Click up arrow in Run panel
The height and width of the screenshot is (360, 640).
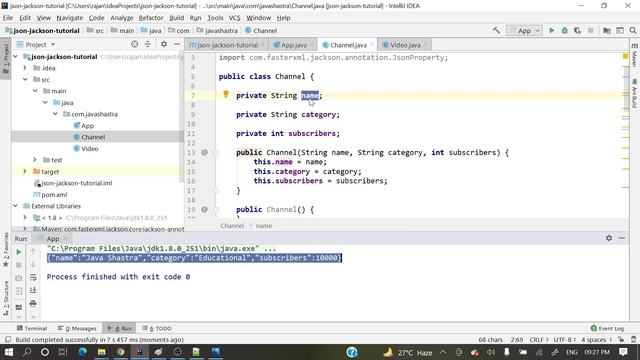[33, 252]
